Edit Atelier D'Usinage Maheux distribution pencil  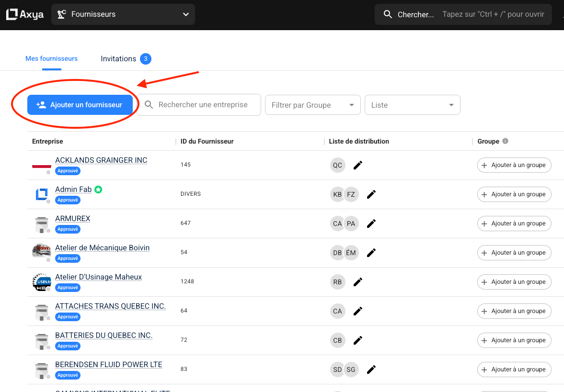pyautogui.click(x=357, y=282)
